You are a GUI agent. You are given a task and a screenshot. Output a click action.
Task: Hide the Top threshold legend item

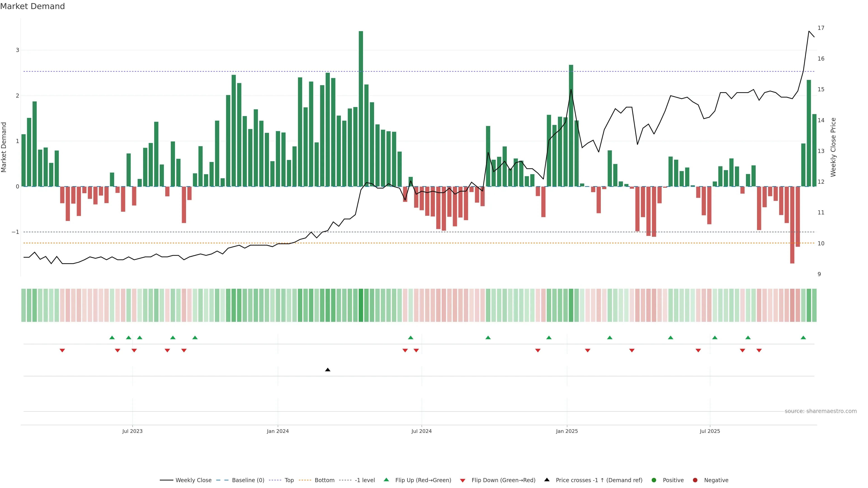pyautogui.click(x=289, y=480)
